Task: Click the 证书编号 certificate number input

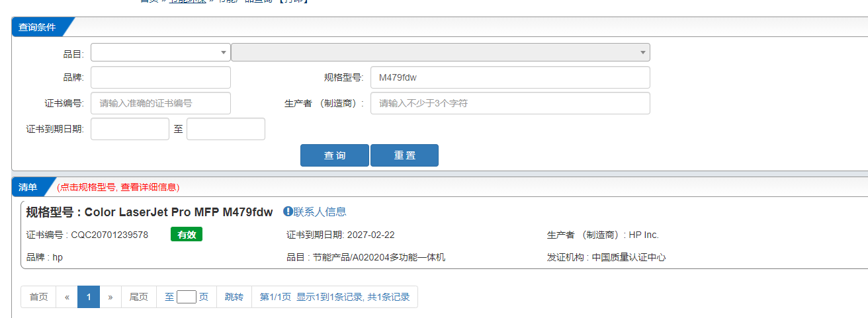Action: click(x=161, y=103)
